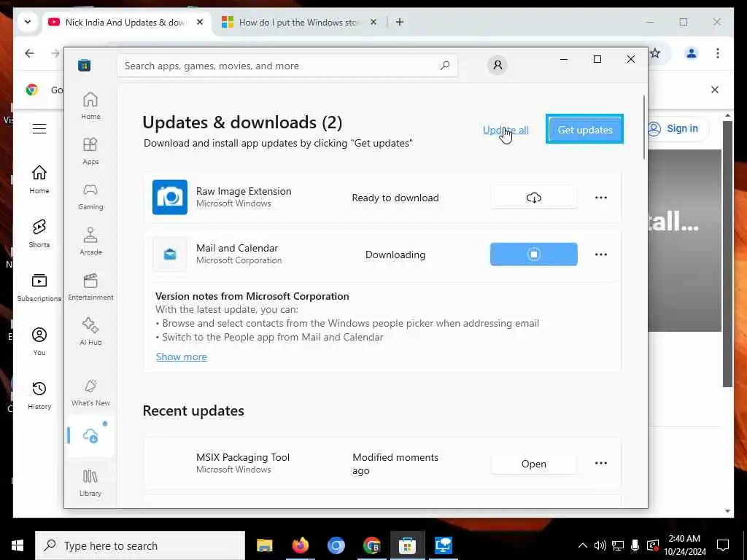Open YouTube History

39,396
